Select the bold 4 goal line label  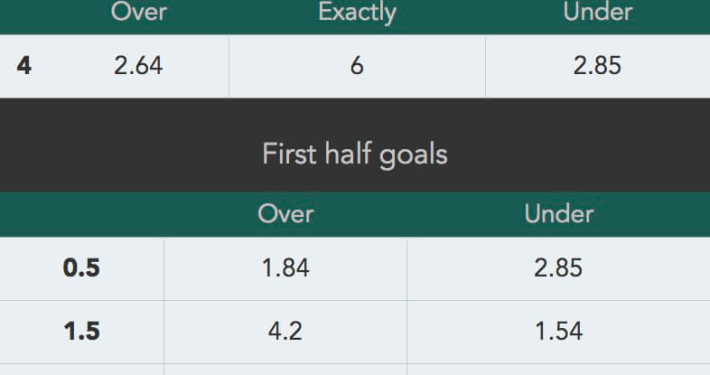[x=24, y=66]
